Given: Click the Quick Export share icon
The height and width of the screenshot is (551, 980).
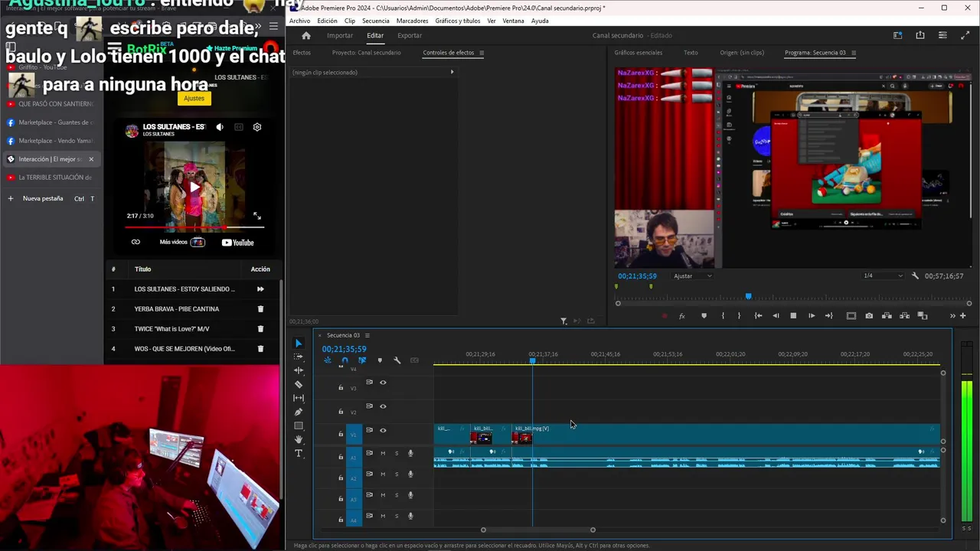Looking at the screenshot, I should [x=920, y=35].
